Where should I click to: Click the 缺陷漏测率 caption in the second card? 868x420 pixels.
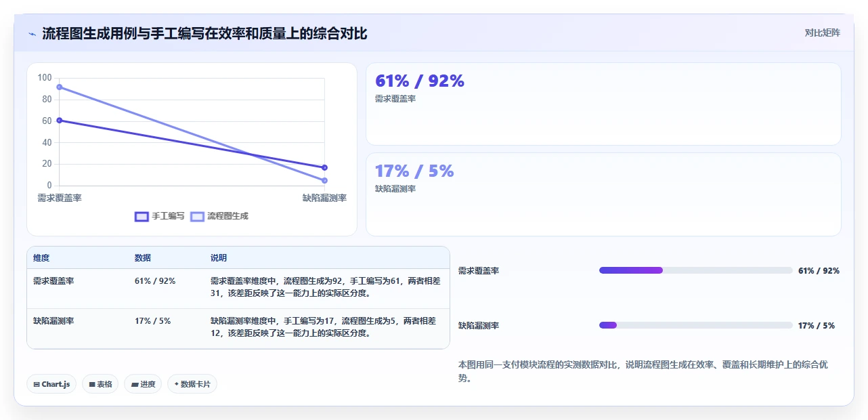click(395, 189)
